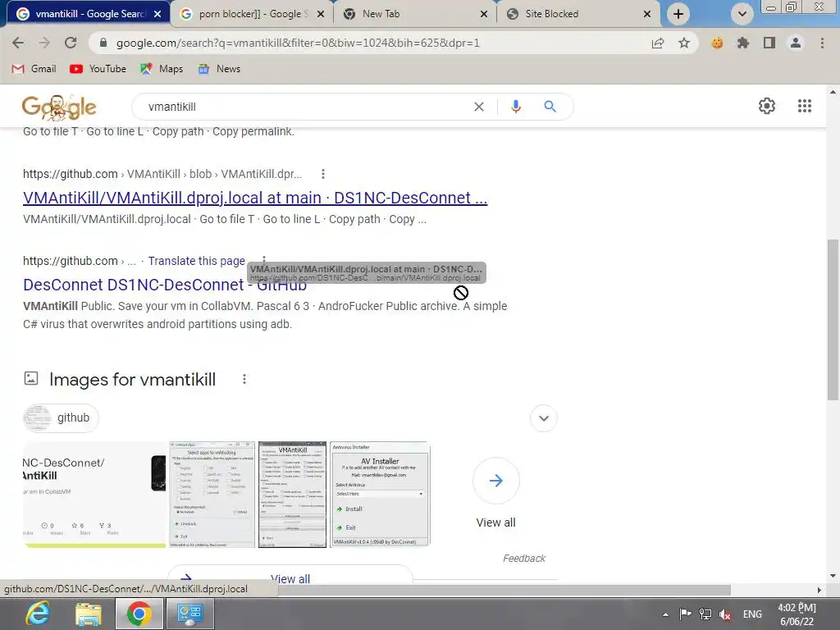Click Translate this page link
The image size is (840, 630).
click(196, 261)
